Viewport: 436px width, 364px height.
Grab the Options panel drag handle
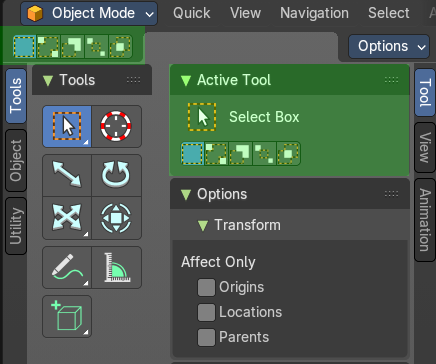click(391, 194)
